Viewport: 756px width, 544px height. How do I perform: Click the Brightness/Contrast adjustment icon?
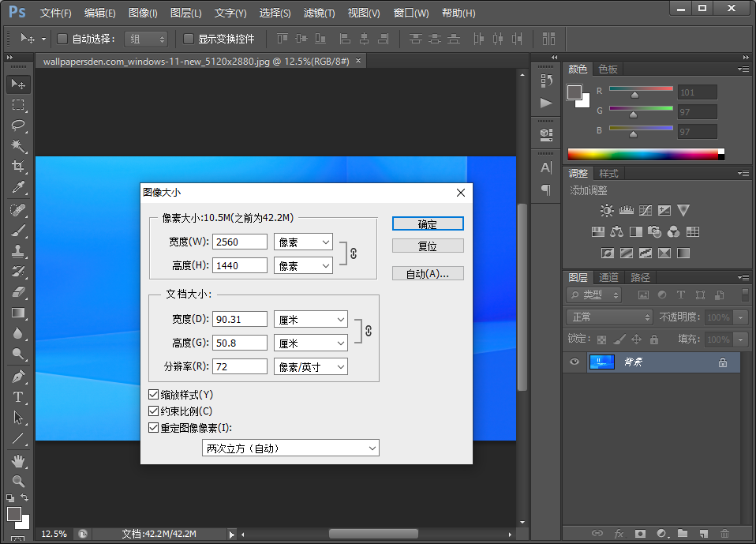[x=606, y=211]
